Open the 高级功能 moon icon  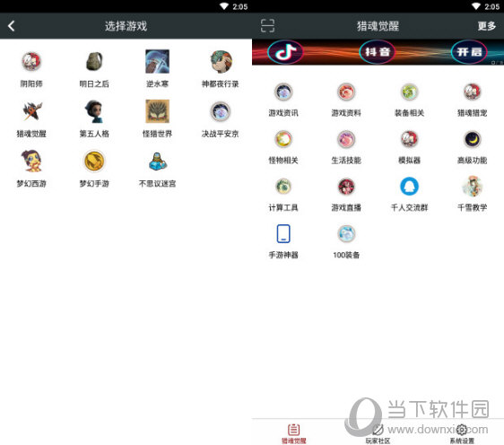pyautogui.click(x=473, y=139)
